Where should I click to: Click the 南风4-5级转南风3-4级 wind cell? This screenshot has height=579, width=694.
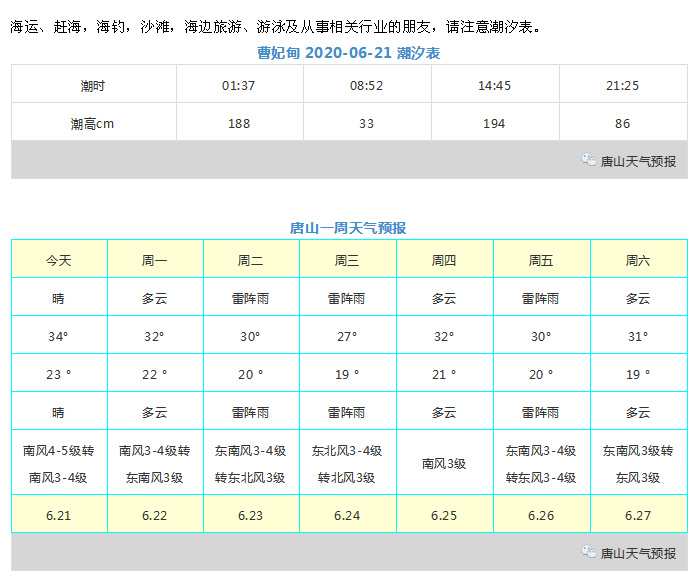pyautogui.click(x=59, y=464)
